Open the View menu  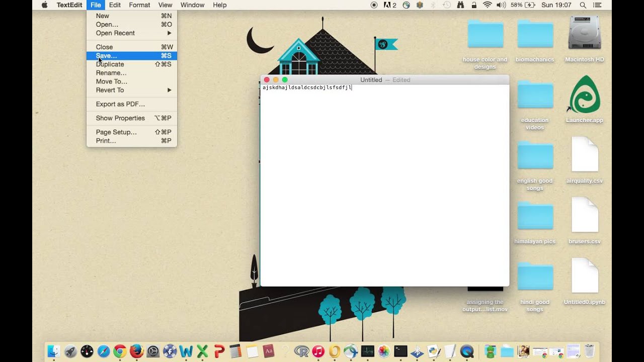(165, 5)
